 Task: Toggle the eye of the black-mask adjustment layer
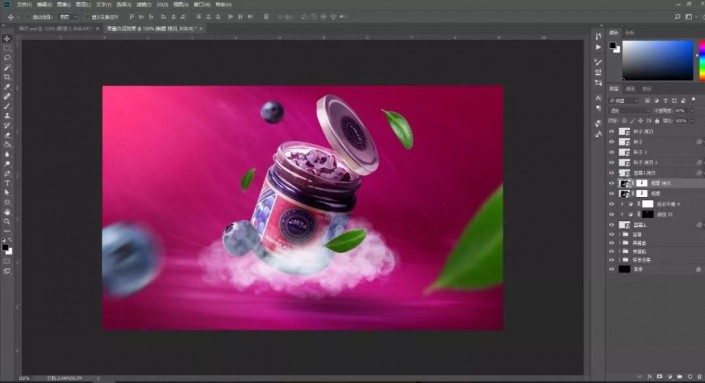611,214
